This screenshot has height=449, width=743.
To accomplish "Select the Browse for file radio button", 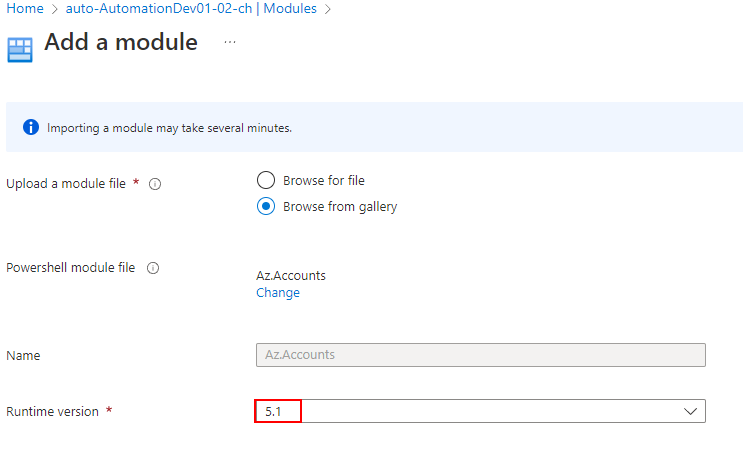I will 265,180.
